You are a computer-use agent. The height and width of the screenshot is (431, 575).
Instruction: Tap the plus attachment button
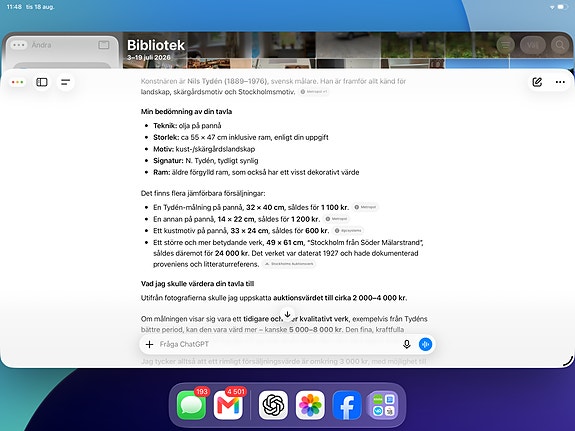[x=149, y=344]
